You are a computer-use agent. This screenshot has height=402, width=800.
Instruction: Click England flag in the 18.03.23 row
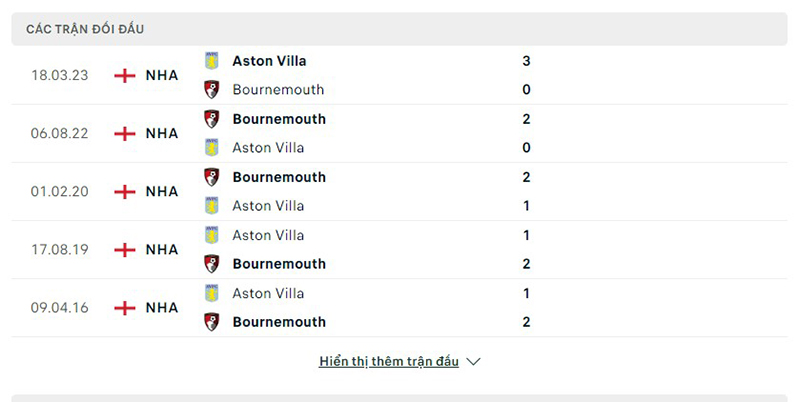click(x=125, y=75)
